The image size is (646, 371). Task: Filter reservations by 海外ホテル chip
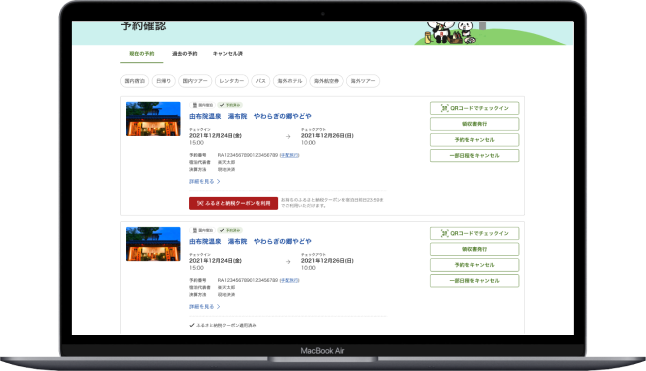[290, 81]
